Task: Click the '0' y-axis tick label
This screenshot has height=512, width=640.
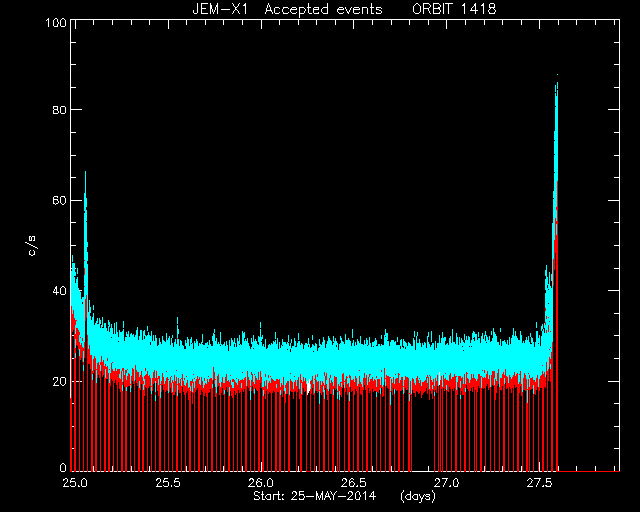Action: [63, 467]
